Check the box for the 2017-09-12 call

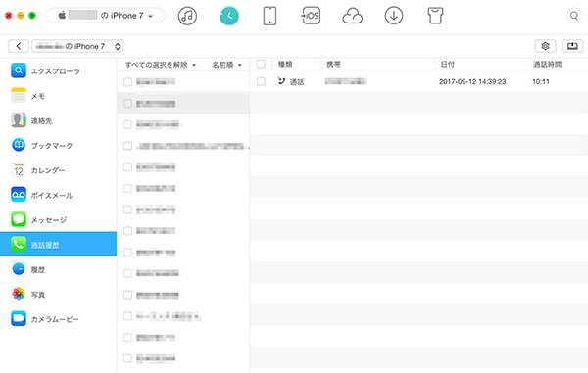[261, 81]
